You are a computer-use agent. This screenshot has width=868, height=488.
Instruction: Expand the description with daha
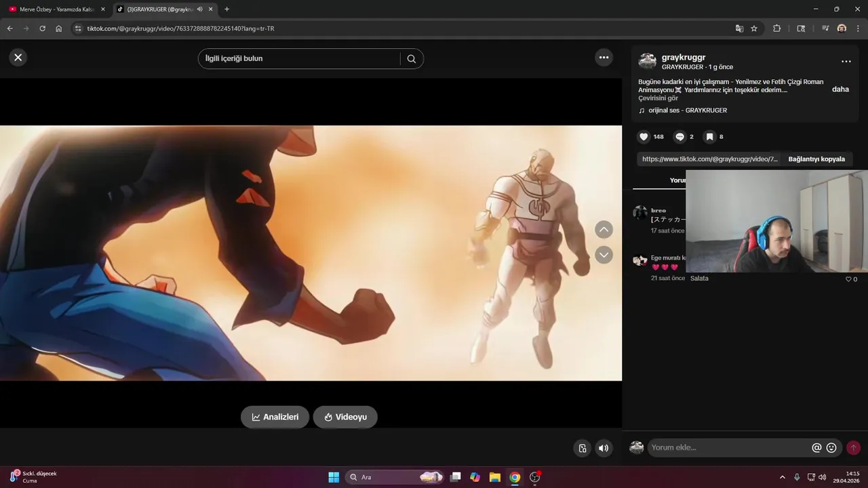tap(840, 89)
